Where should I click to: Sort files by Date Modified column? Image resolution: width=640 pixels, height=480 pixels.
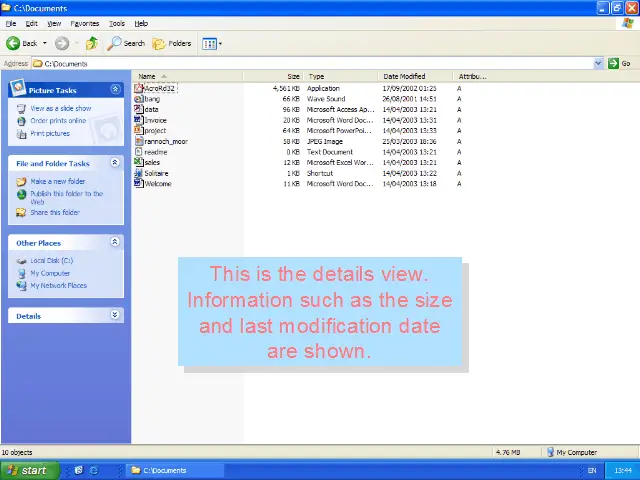[404, 76]
